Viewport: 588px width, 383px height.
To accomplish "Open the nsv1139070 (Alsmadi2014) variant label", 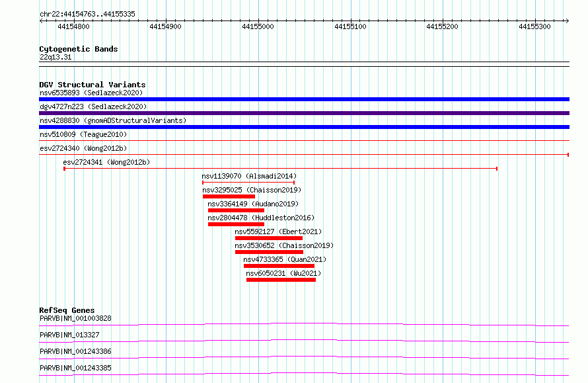I will pyautogui.click(x=249, y=176).
